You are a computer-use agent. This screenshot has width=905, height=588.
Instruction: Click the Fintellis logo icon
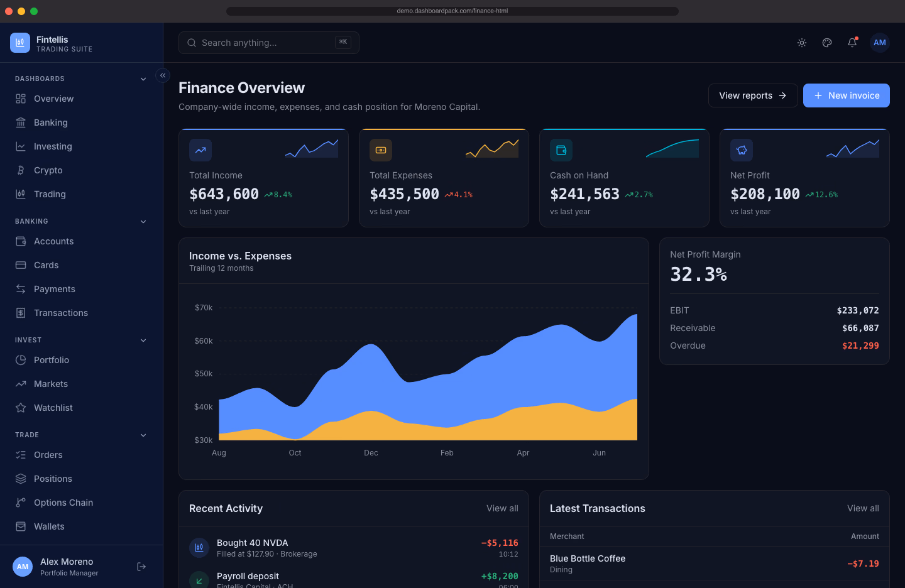point(20,43)
